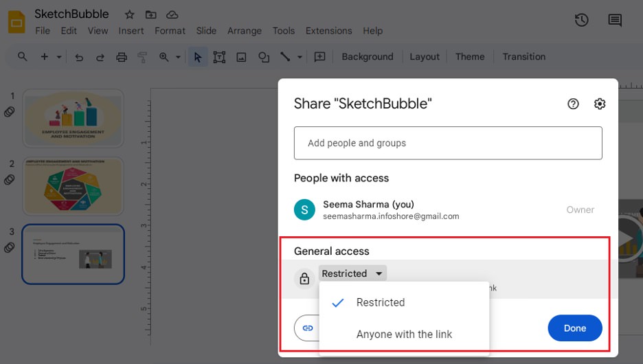Select the paint format tool
Screen dimensions: 643x364
point(142,57)
